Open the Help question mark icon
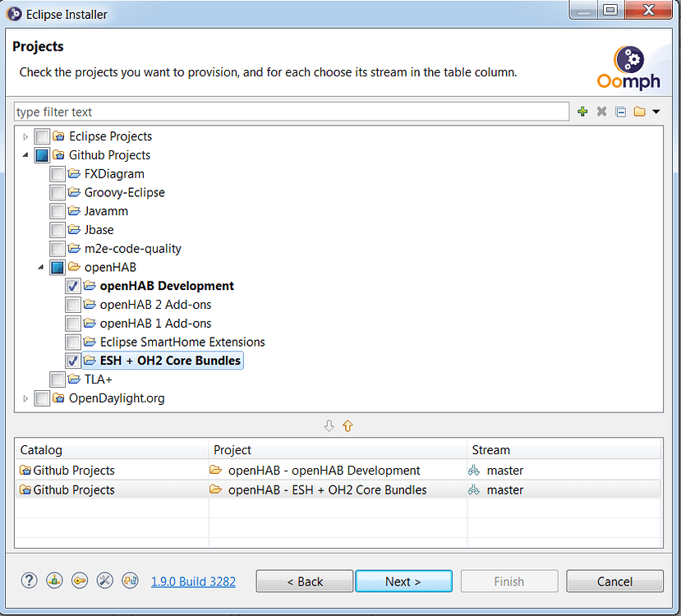Image resolution: width=681 pixels, height=616 pixels. 29,581
